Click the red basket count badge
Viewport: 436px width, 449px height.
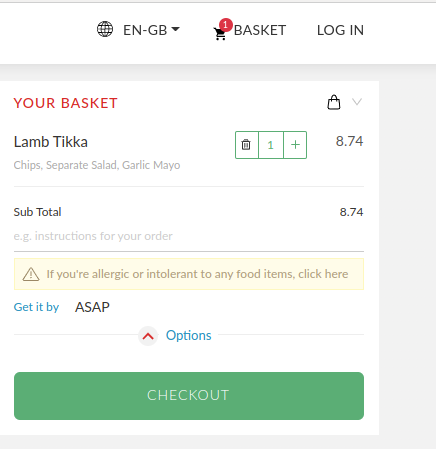tap(226, 25)
